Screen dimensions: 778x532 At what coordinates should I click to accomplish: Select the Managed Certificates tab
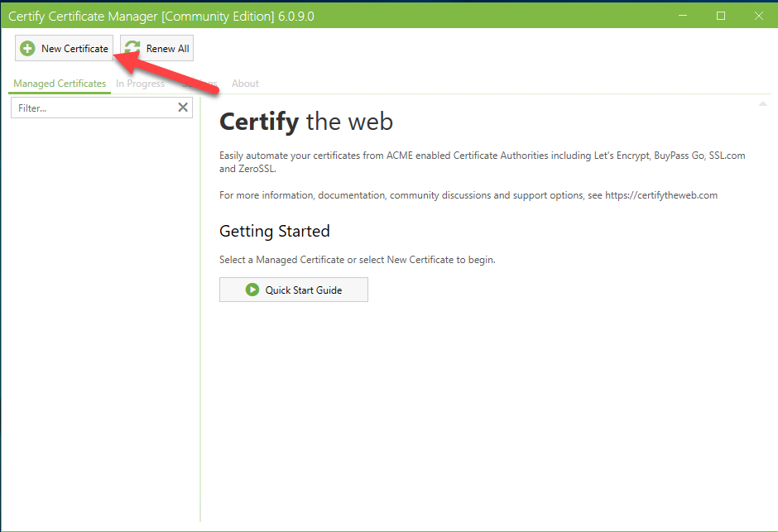[59, 84]
